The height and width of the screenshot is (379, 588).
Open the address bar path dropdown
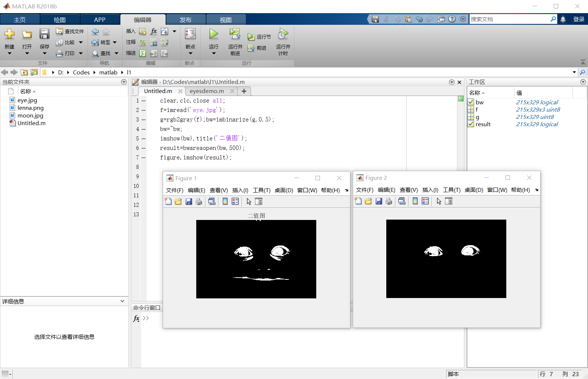point(574,72)
